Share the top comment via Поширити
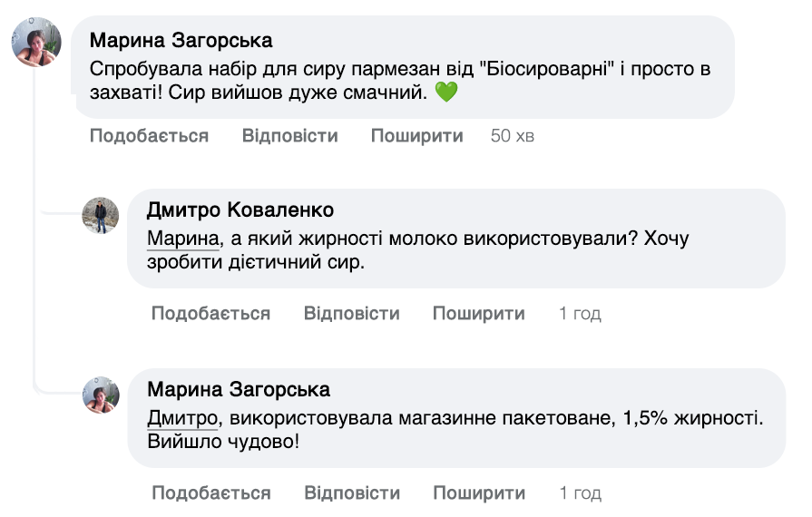This screenshot has width=812, height=517. pos(416,136)
